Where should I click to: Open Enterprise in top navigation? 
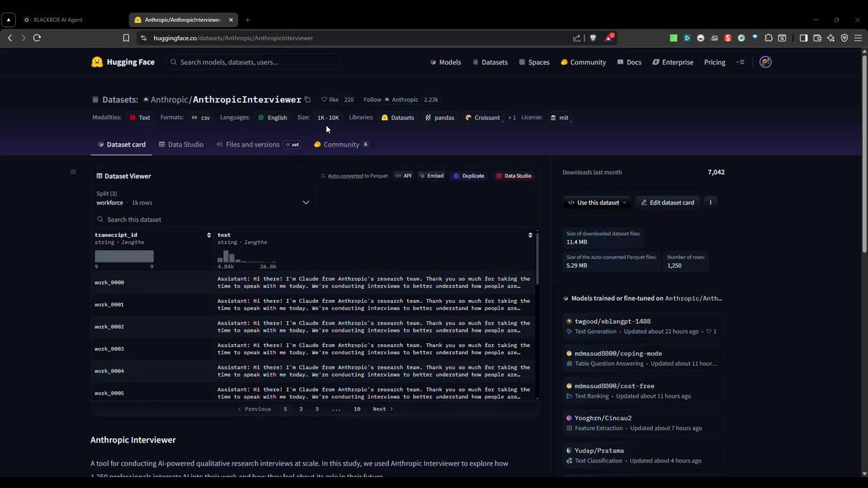coord(673,62)
